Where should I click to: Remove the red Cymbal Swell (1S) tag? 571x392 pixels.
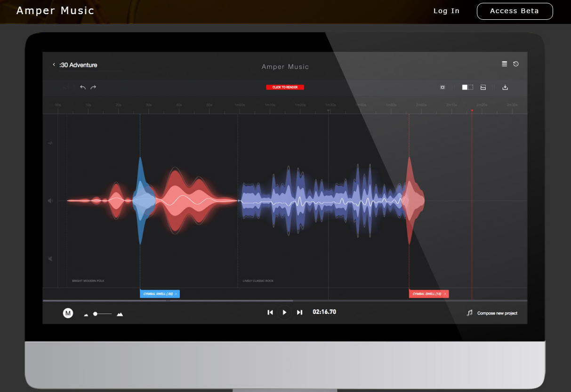click(x=445, y=294)
